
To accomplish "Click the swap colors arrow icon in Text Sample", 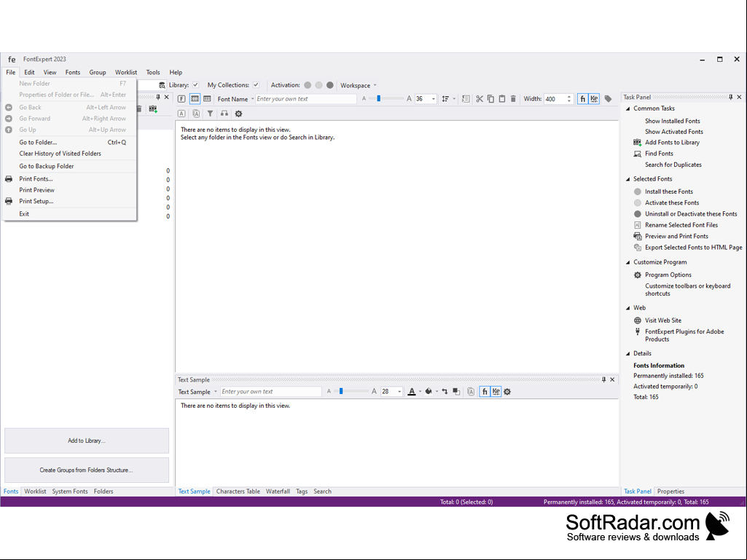I will [445, 392].
